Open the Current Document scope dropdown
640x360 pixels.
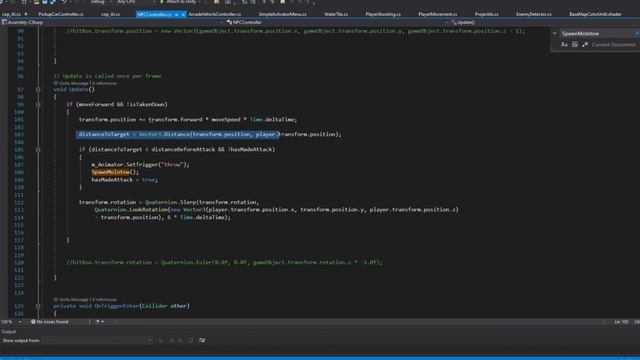pyautogui.click(x=614, y=44)
